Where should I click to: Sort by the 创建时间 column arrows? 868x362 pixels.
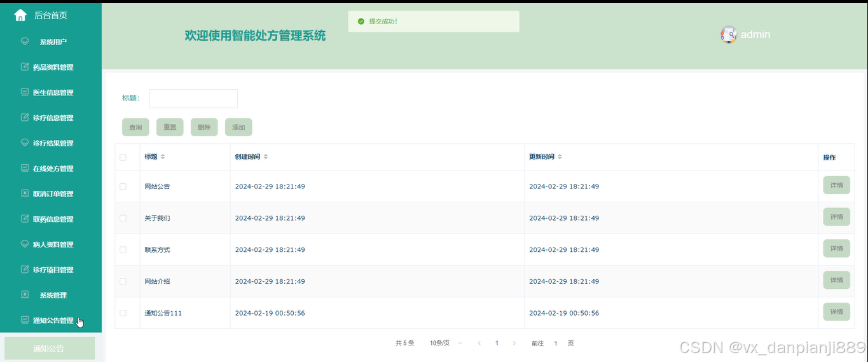pos(266,157)
